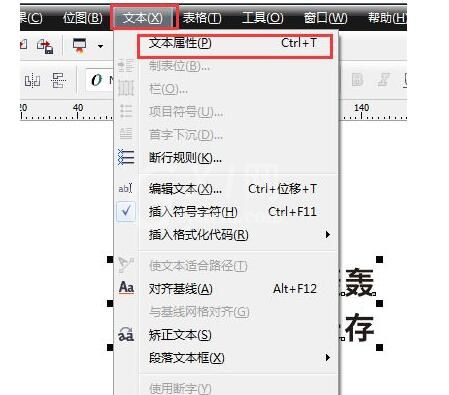
Task: Click the mirror horizontally icon
Action: coord(32,80)
